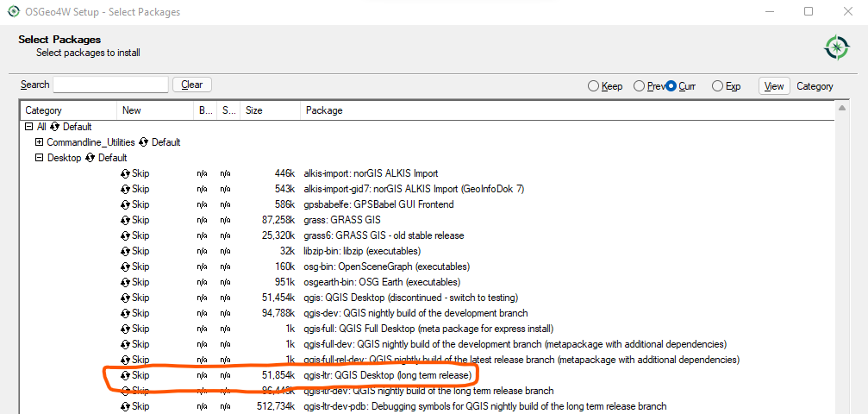Viewport: 868px width, 414px height.
Task: Select qgis-ltr-dev-pdb debugging symbols package text
Action: point(485,406)
